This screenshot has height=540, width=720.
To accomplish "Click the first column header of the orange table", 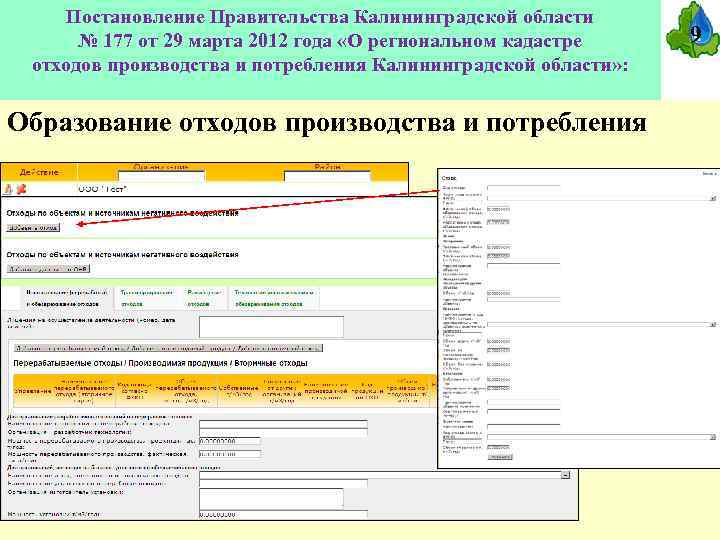I will [33, 391].
